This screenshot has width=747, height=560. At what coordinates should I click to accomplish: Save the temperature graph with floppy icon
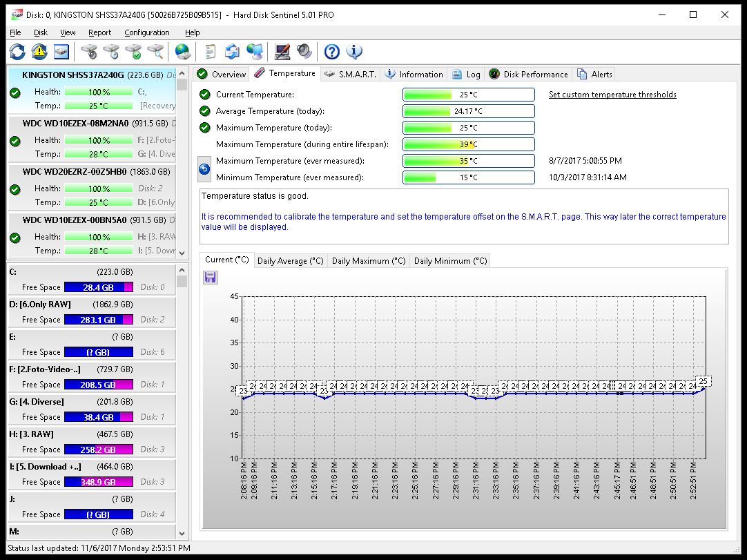click(210, 278)
